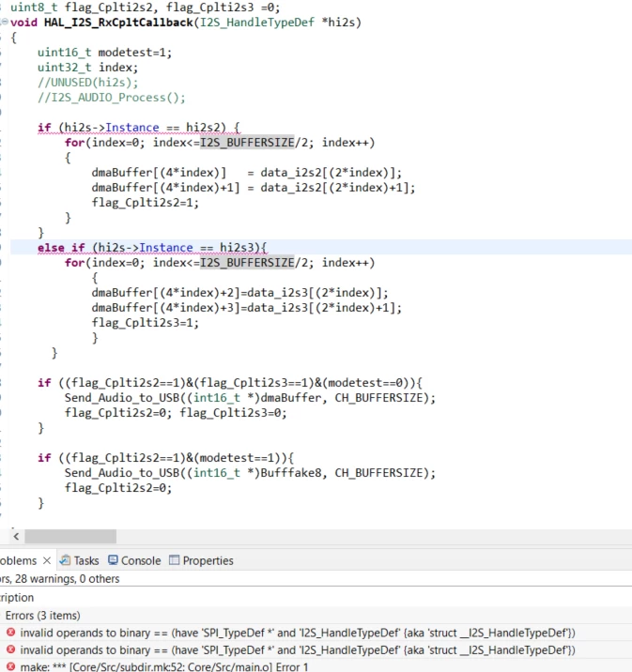This screenshot has width=632, height=672.
Task: Click the error icon of first invalid operands row
Action: coord(10,633)
